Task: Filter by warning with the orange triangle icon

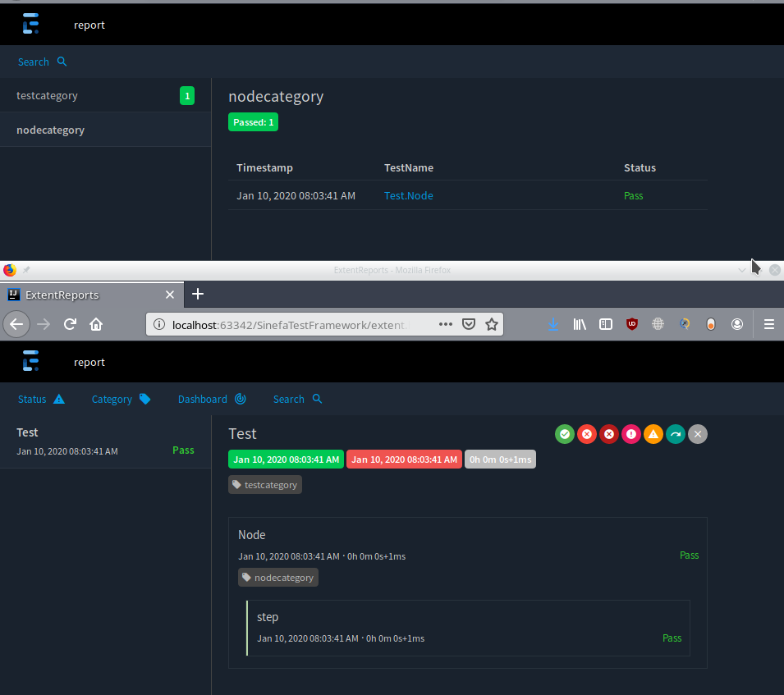Action: 653,434
